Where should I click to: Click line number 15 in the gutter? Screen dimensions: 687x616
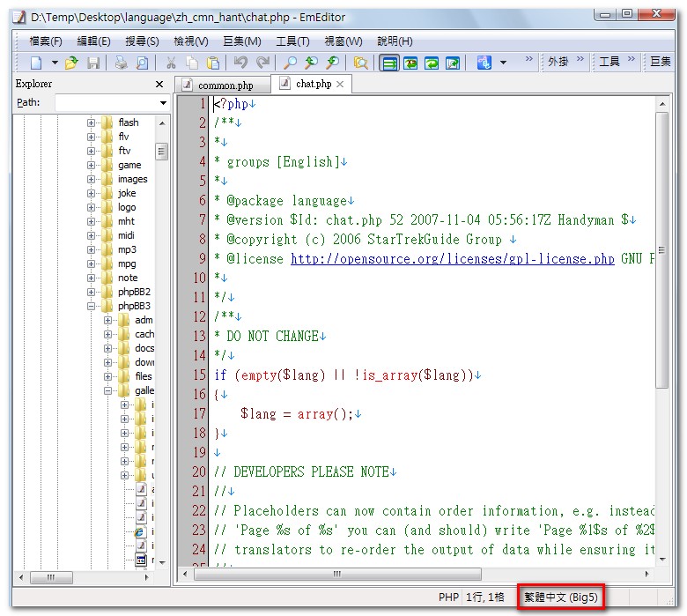pyautogui.click(x=199, y=375)
